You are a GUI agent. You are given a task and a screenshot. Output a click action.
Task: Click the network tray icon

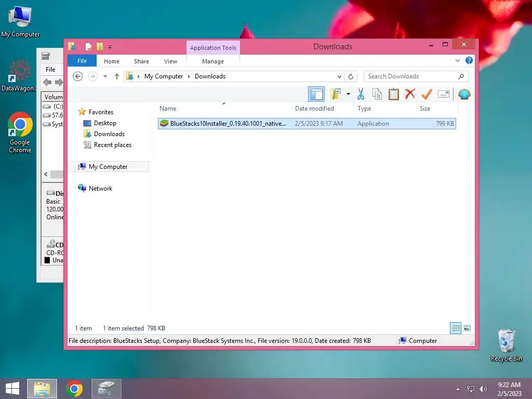[471, 389]
